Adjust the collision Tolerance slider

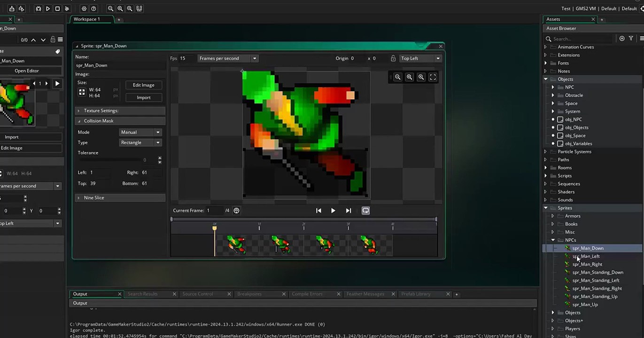coord(117,160)
